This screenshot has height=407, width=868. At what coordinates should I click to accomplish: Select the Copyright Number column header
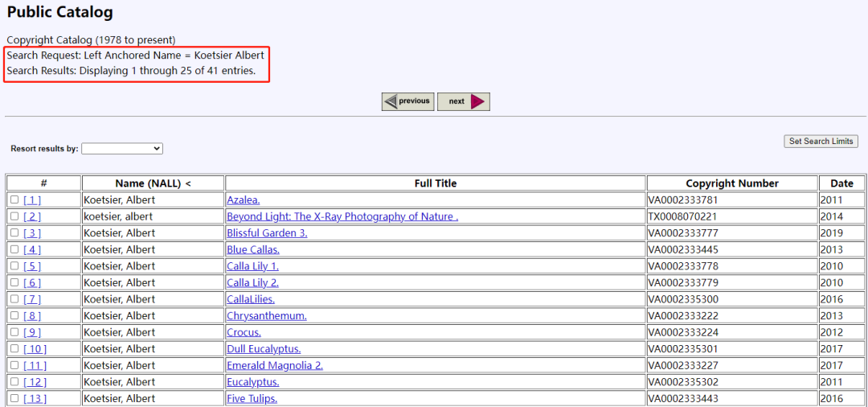(x=732, y=183)
